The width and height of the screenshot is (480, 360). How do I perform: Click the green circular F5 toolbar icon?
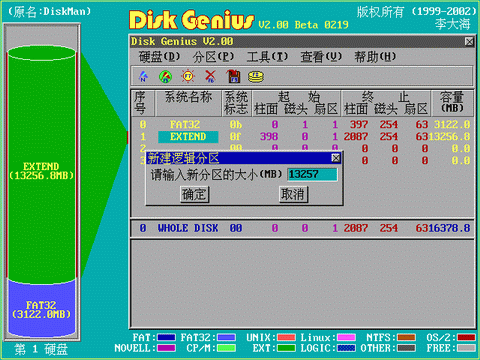pos(165,77)
